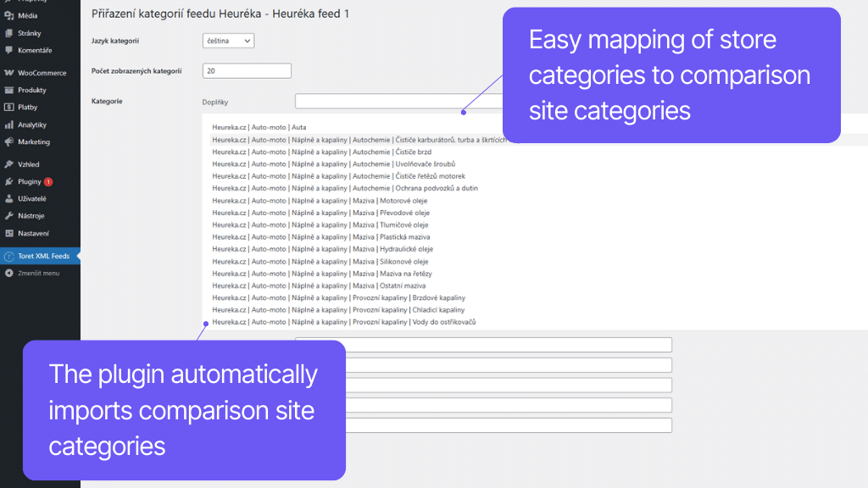This screenshot has height=488, width=868.
Task: Select the 'Čističe karburátorů, turba a škrtících' row
Action: (359, 140)
